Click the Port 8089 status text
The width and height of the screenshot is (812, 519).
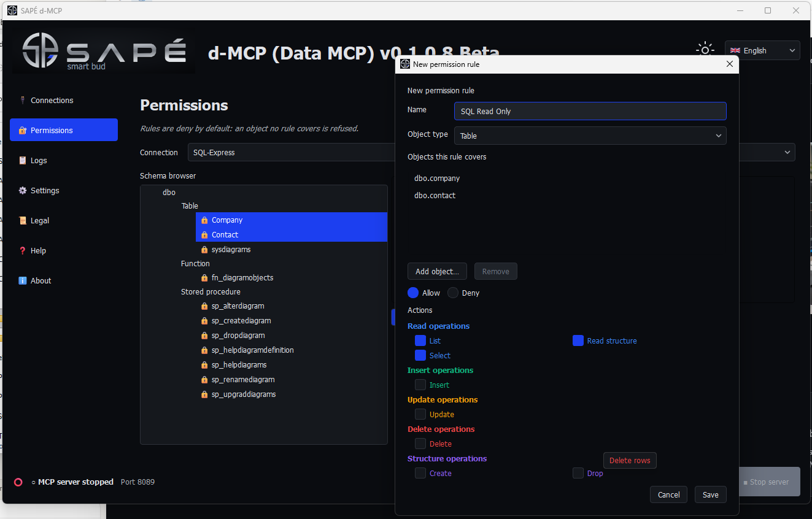tap(137, 482)
